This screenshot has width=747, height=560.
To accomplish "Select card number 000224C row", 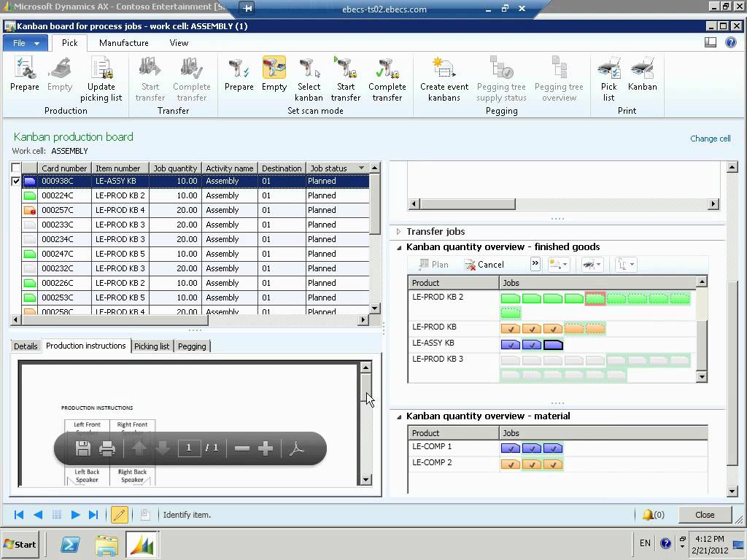I will pyautogui.click(x=196, y=195).
